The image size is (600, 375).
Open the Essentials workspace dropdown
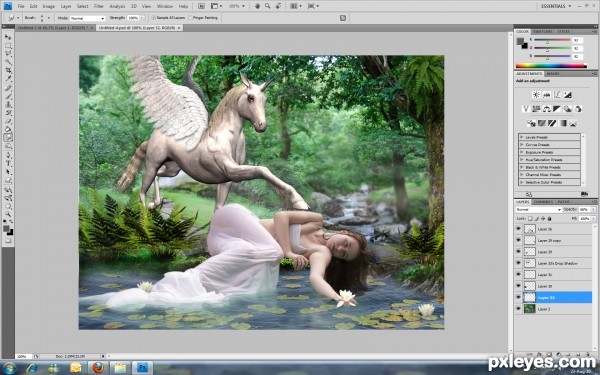tap(556, 6)
